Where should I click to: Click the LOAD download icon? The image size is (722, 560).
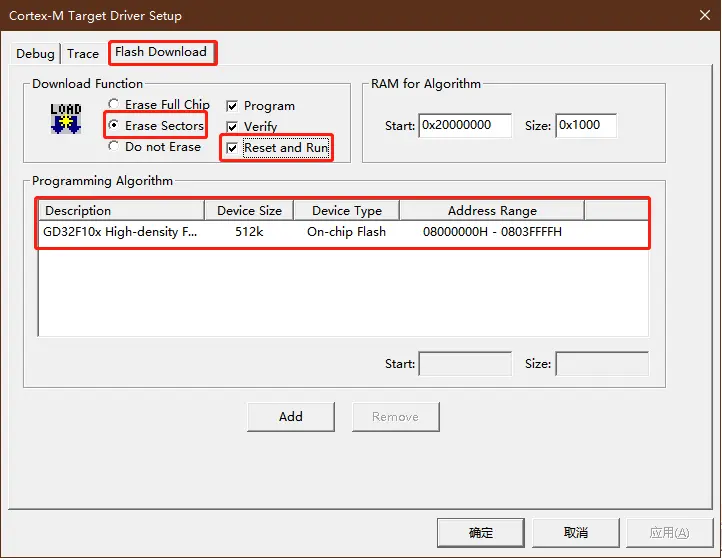click(66, 119)
